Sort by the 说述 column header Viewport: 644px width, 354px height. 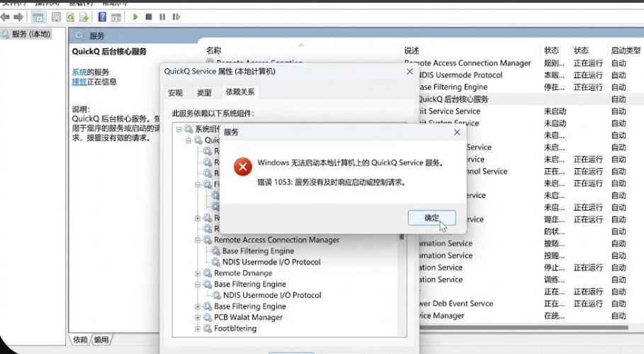coord(412,50)
